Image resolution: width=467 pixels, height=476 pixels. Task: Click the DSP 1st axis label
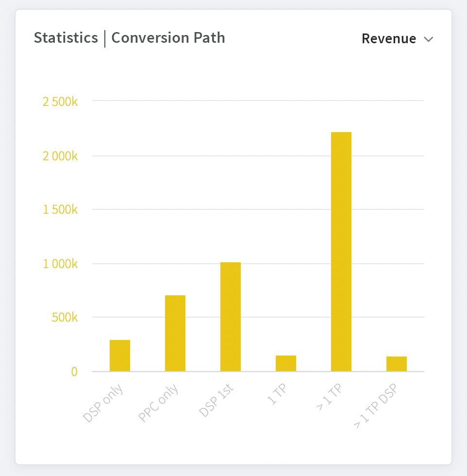pyautogui.click(x=217, y=400)
